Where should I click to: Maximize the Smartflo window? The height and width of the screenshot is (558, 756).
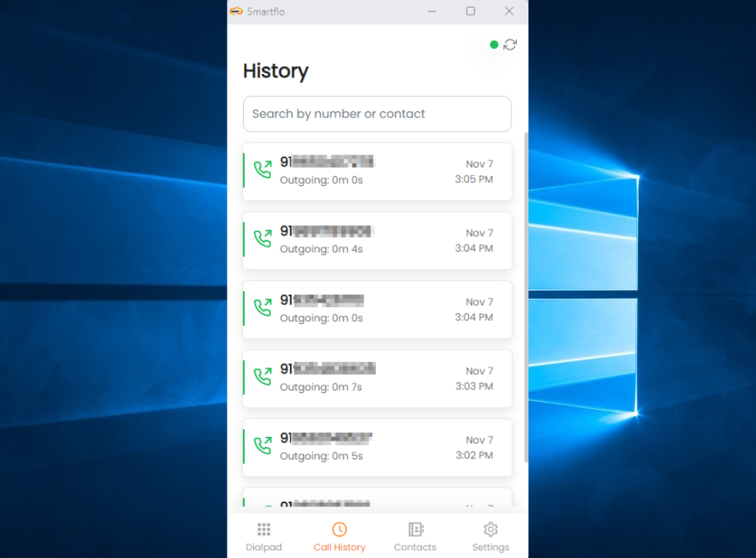point(471,11)
